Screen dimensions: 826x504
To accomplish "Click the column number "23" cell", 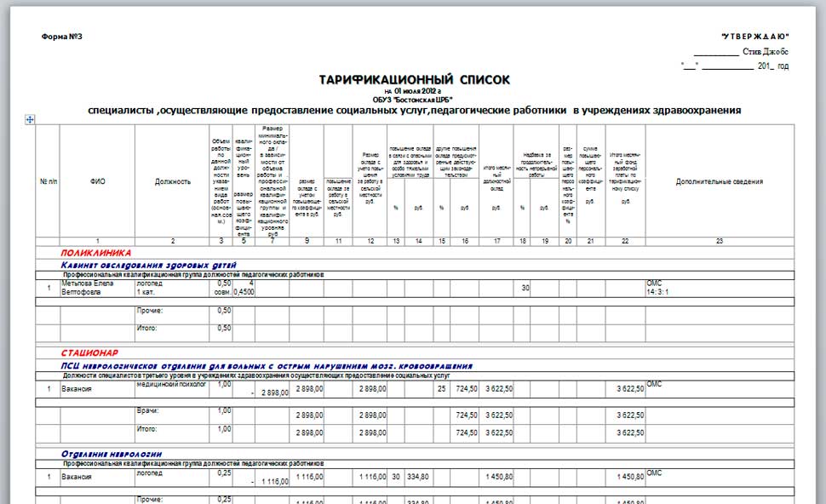I will tap(720, 241).
